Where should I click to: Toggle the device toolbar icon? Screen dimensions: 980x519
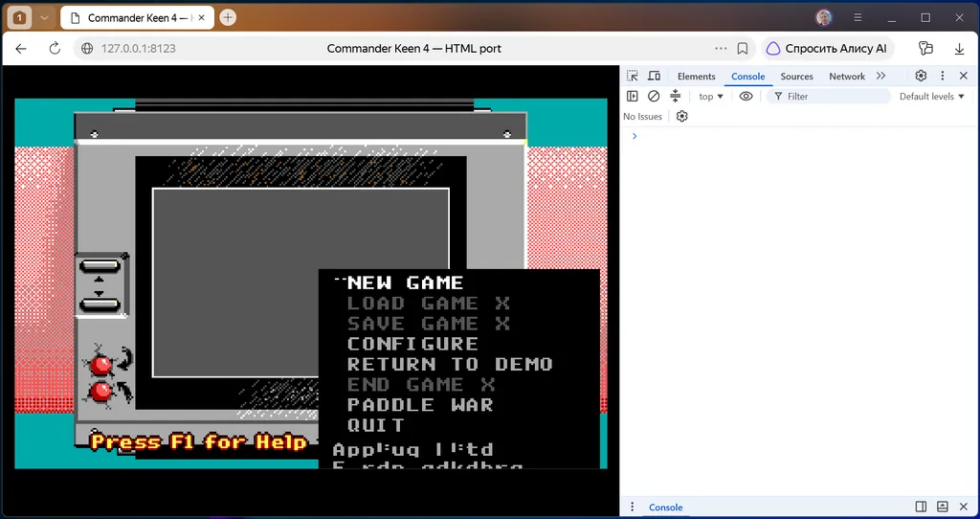tap(654, 76)
